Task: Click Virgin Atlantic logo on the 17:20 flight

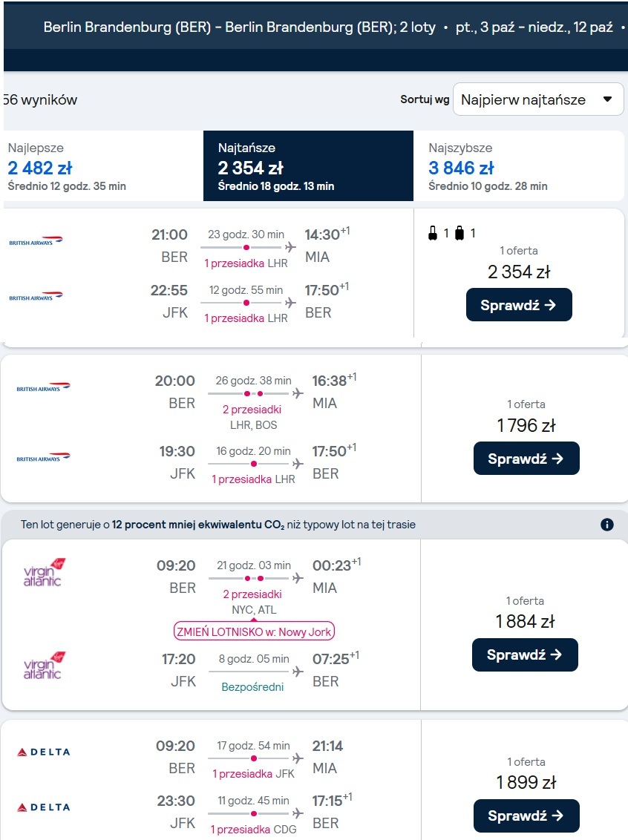Action: click(43, 666)
